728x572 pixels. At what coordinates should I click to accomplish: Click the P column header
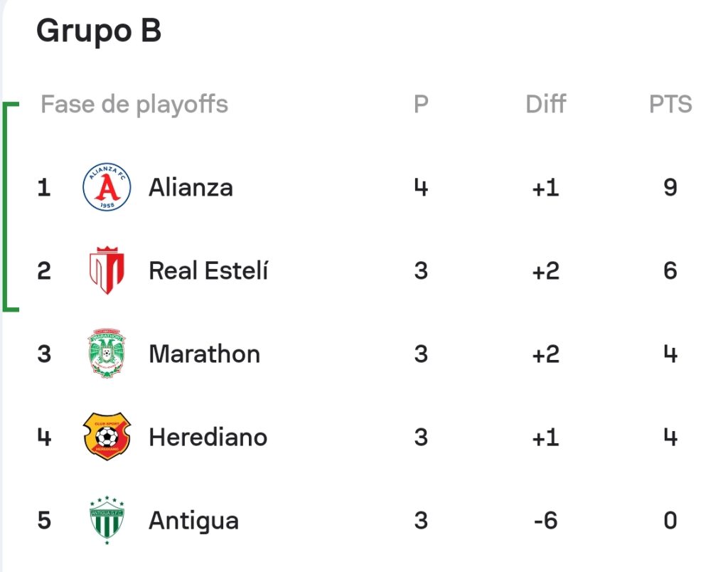coord(421,104)
